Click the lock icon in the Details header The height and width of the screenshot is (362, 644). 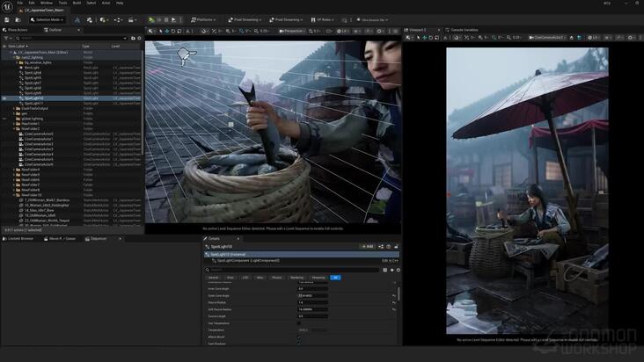[396, 246]
